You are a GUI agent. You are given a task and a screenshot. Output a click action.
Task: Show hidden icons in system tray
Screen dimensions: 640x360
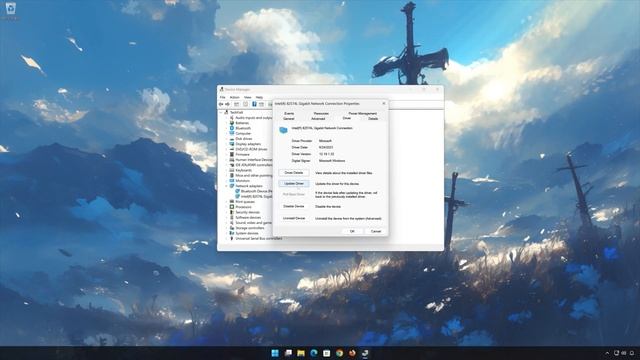[x=607, y=353]
